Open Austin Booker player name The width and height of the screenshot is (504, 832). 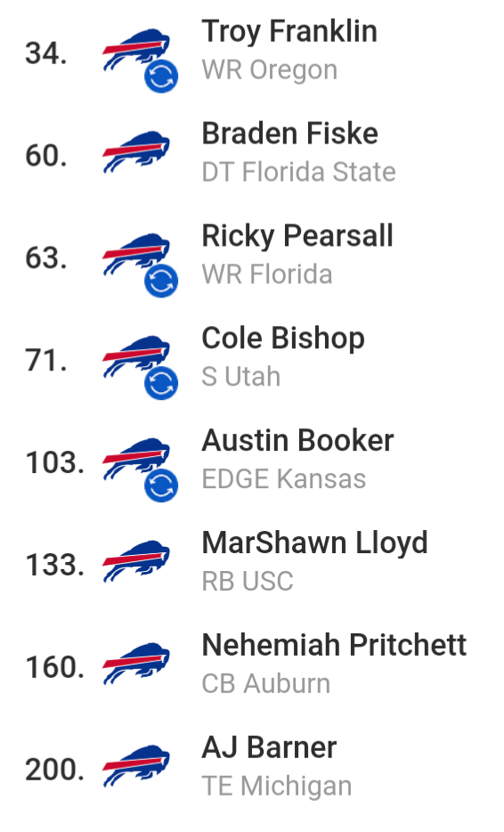click(x=297, y=440)
